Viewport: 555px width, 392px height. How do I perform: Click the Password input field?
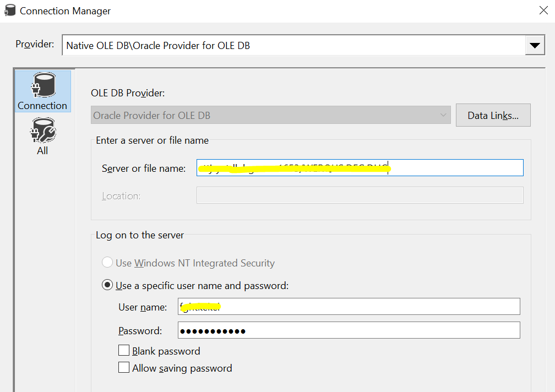[x=349, y=330]
